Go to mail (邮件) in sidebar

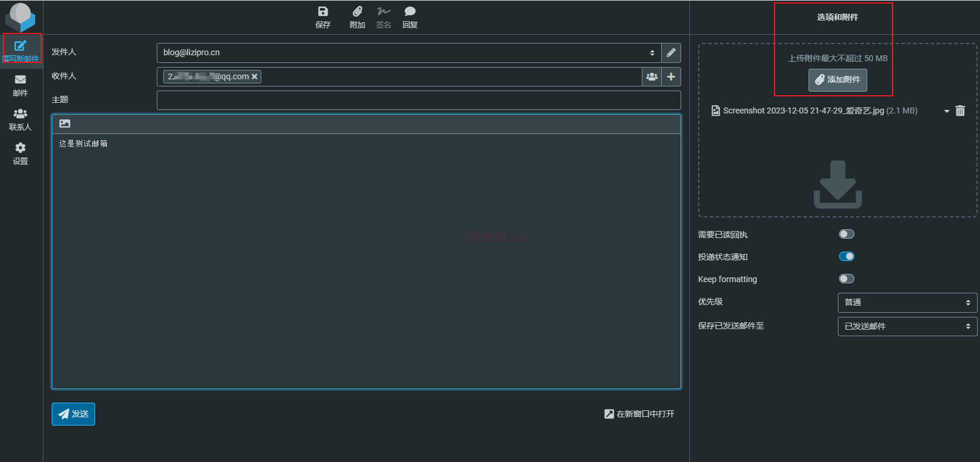[21, 85]
